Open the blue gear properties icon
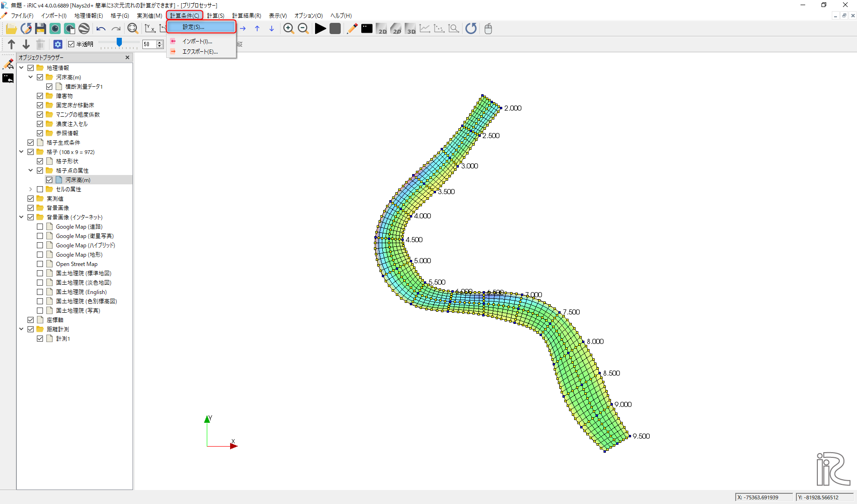857x504 pixels. [58, 44]
